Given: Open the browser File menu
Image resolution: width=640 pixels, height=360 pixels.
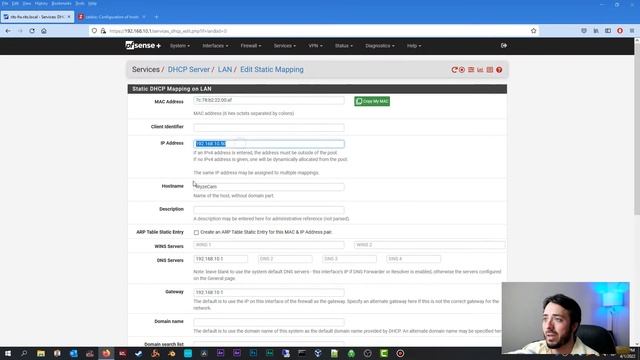Looking at the screenshot, I should tap(5, 3).
